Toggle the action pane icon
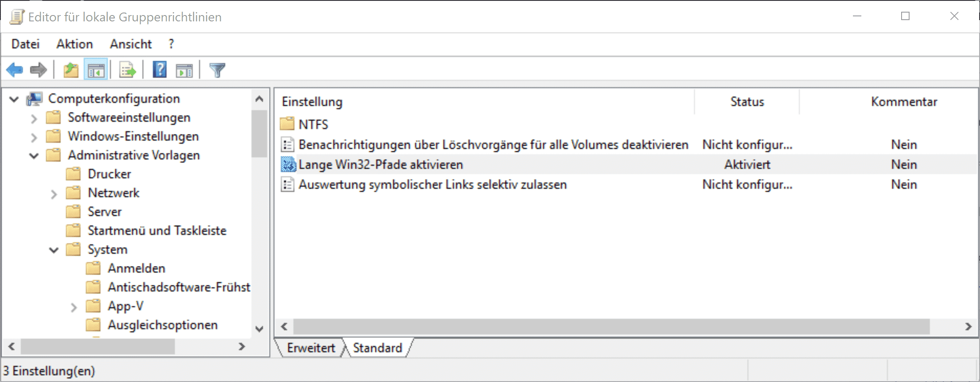This screenshot has height=382, width=980. [x=185, y=70]
